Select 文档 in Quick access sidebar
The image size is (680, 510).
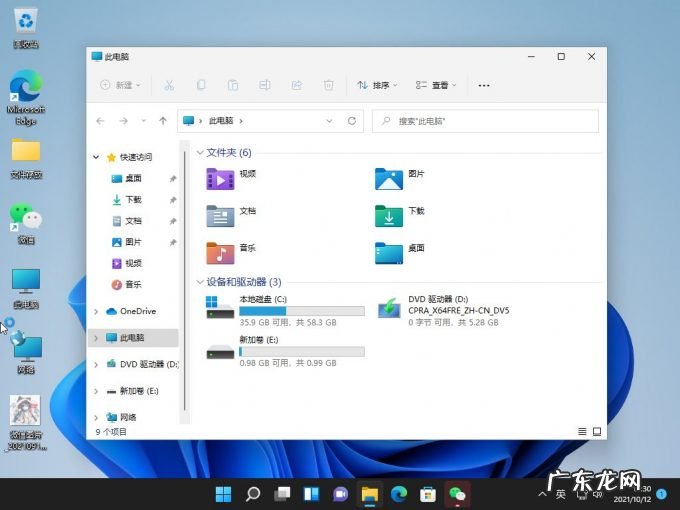pyautogui.click(x=133, y=221)
